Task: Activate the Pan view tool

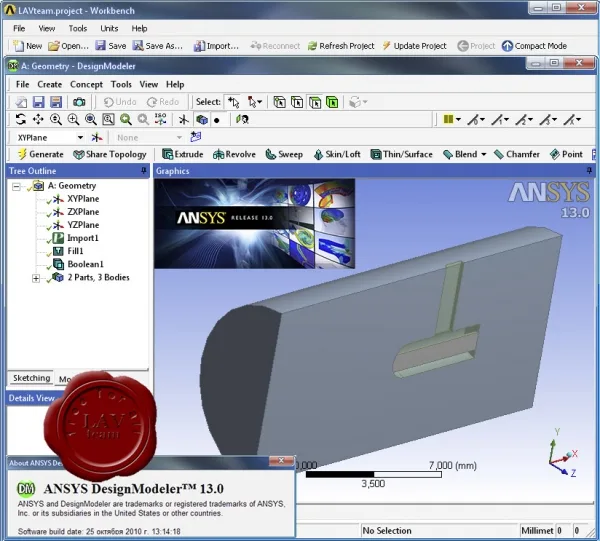Action: (x=38, y=120)
